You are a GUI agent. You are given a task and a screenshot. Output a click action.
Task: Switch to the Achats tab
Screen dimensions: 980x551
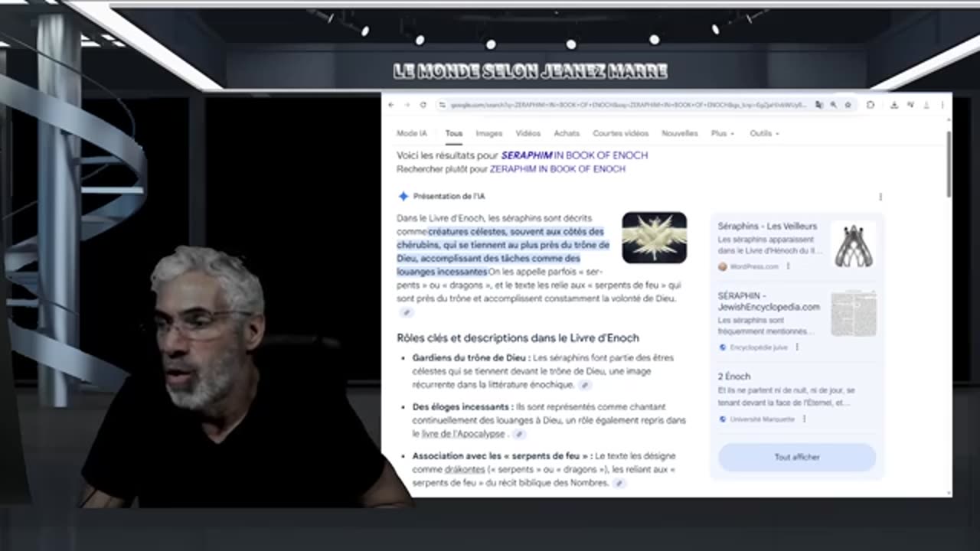click(x=567, y=133)
